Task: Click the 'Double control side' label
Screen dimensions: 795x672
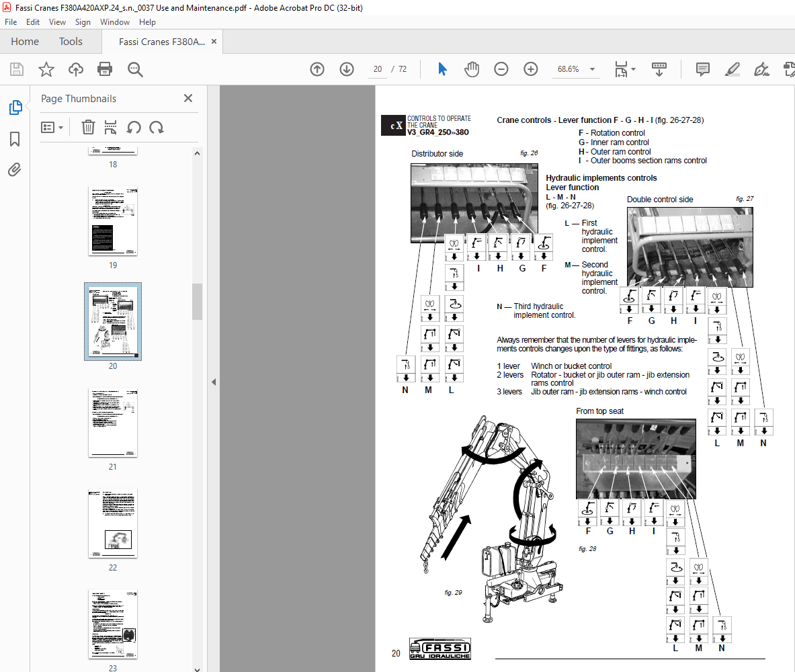Action: 660,200
